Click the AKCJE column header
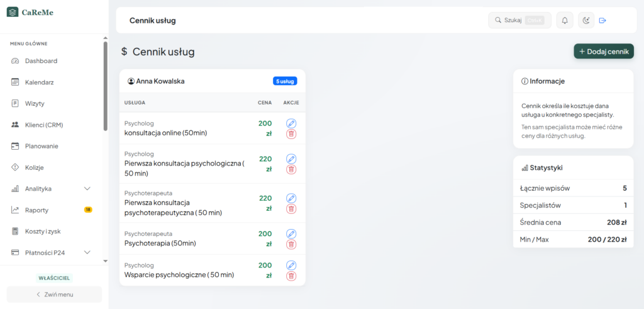 click(x=291, y=103)
